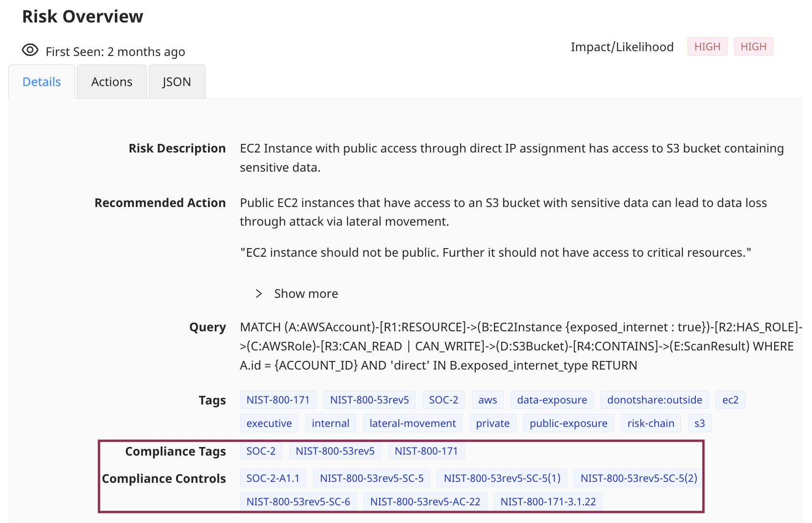
Task: Switch to the JSON tab
Action: pyautogui.click(x=177, y=82)
